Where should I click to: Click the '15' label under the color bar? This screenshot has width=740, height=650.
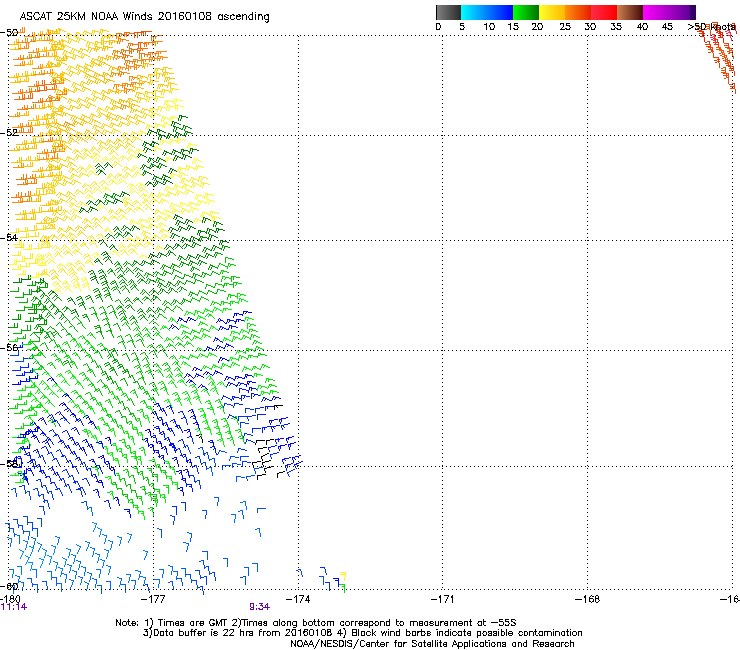(513, 27)
